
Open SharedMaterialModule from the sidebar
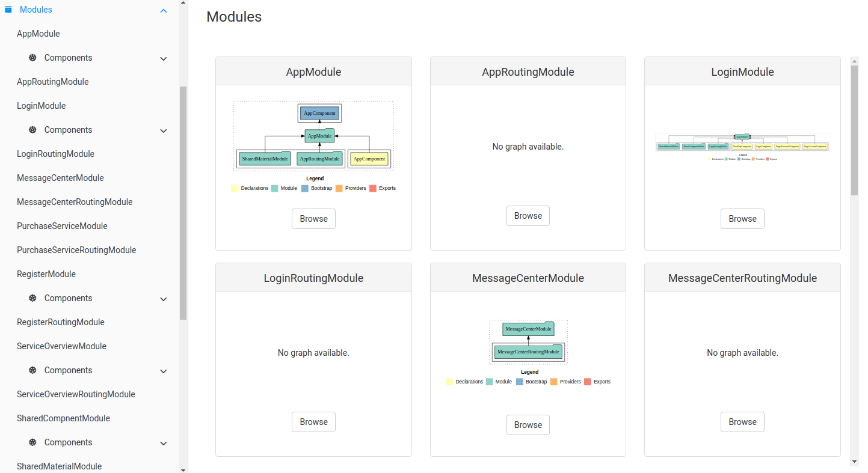pyautogui.click(x=58, y=466)
